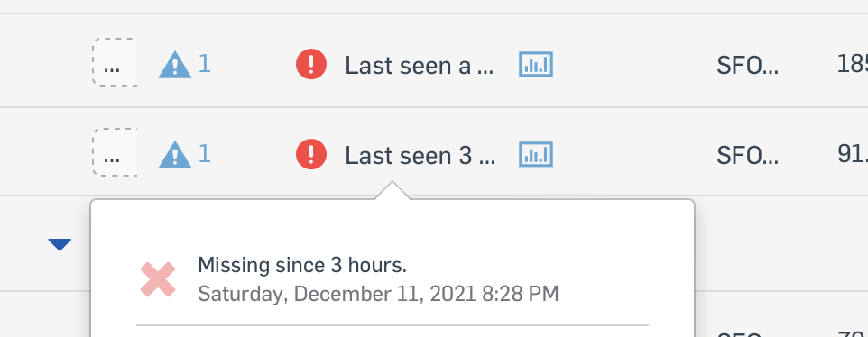Image resolution: width=868 pixels, height=337 pixels.
Task: Click the value starting with 91
Action: pyautogui.click(x=853, y=154)
